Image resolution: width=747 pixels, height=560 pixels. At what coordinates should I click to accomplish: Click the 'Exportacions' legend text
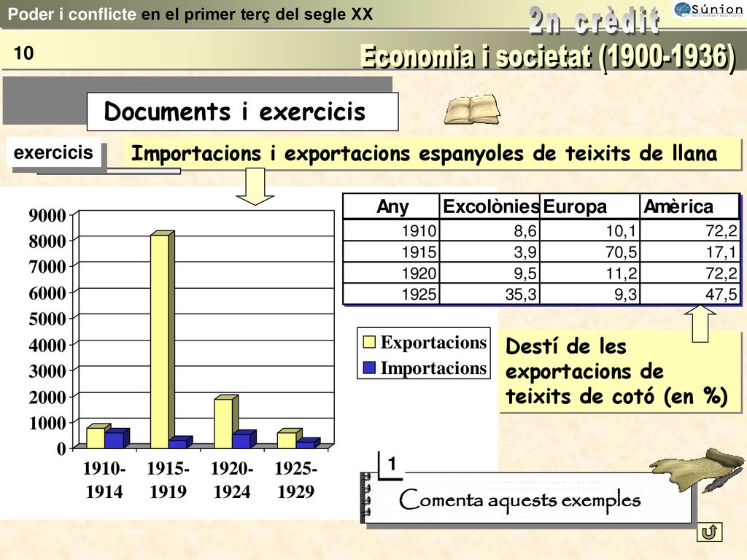coord(433,343)
